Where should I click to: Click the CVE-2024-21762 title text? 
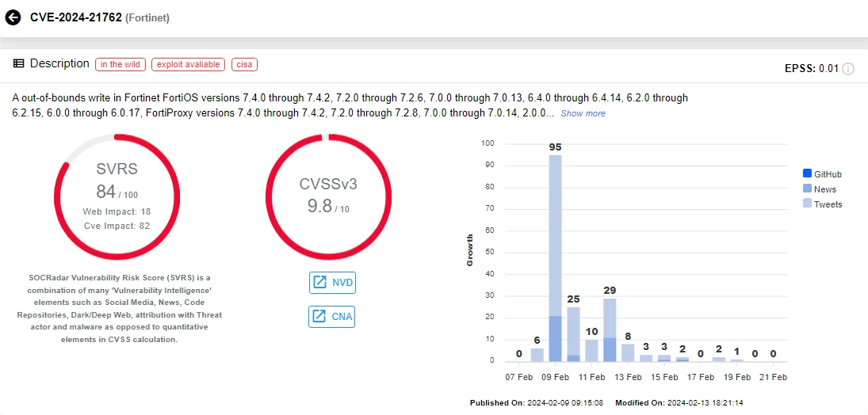click(76, 17)
